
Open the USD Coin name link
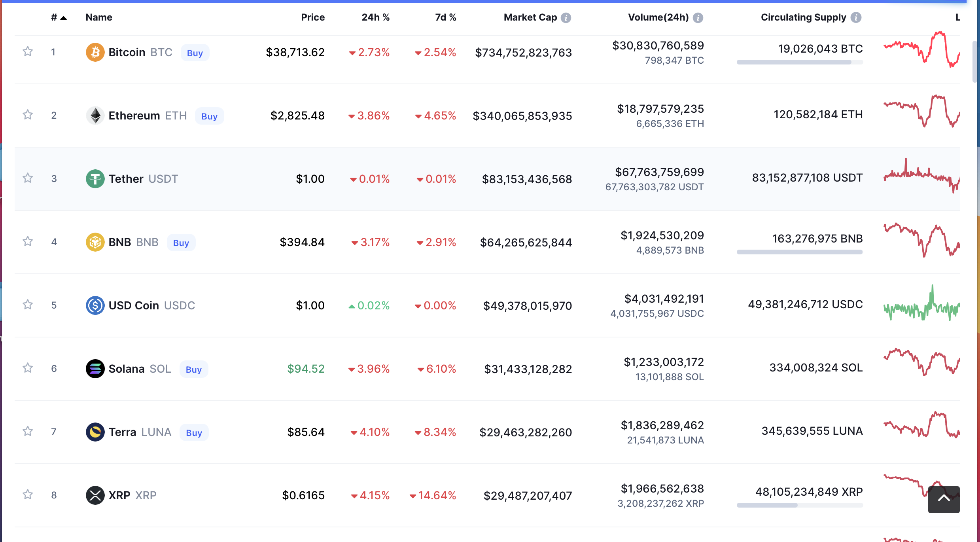click(x=134, y=305)
